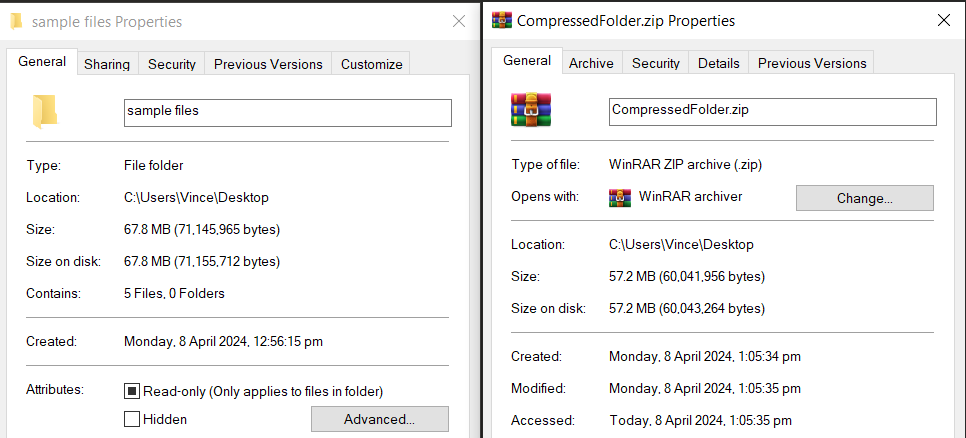Open the Archive tab
This screenshot has width=966, height=438.
point(591,63)
